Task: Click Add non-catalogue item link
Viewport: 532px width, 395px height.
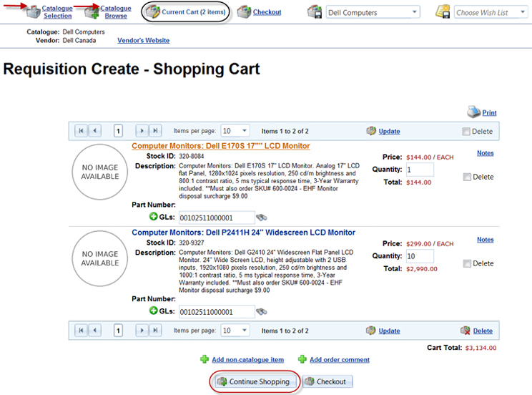Action: (247, 360)
